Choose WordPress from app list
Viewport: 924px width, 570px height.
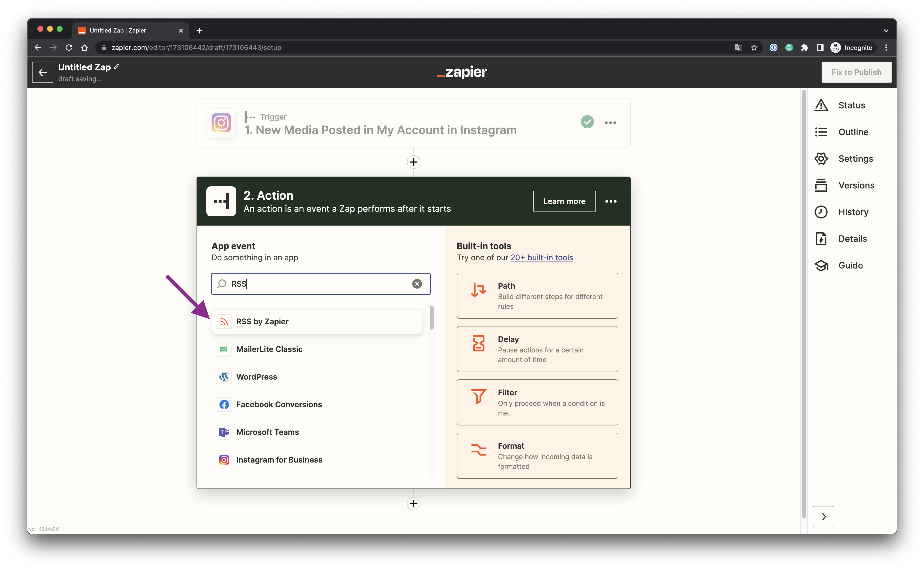tap(317, 377)
